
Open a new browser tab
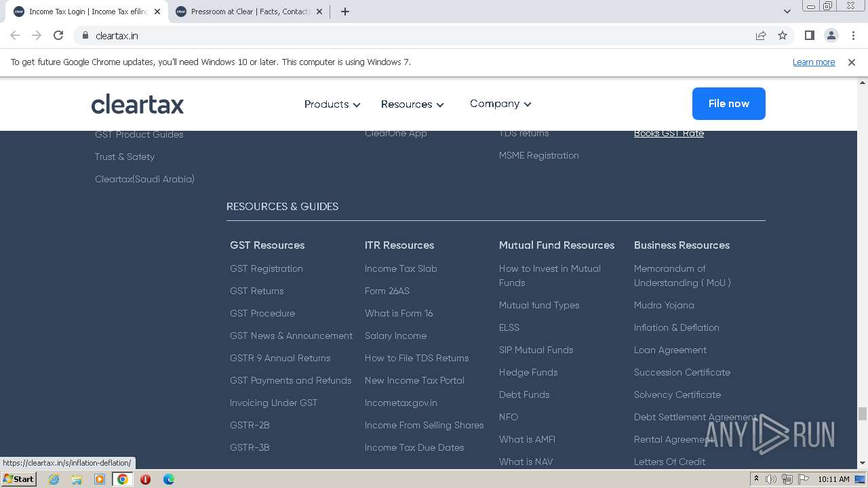[x=344, y=12]
